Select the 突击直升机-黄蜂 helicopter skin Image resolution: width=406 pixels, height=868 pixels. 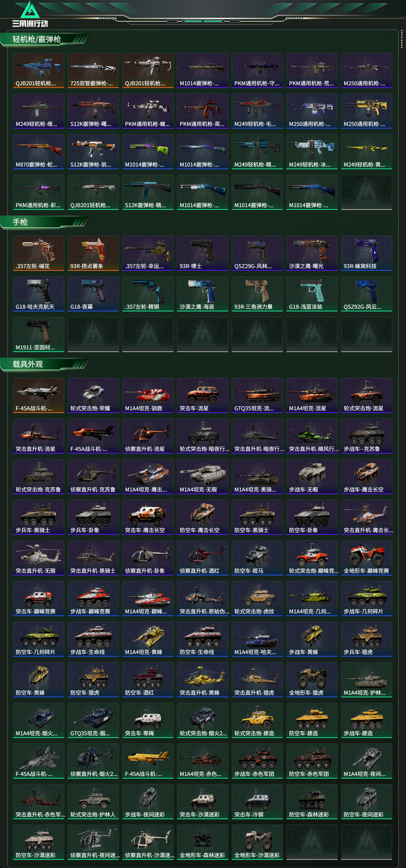[x=202, y=680]
